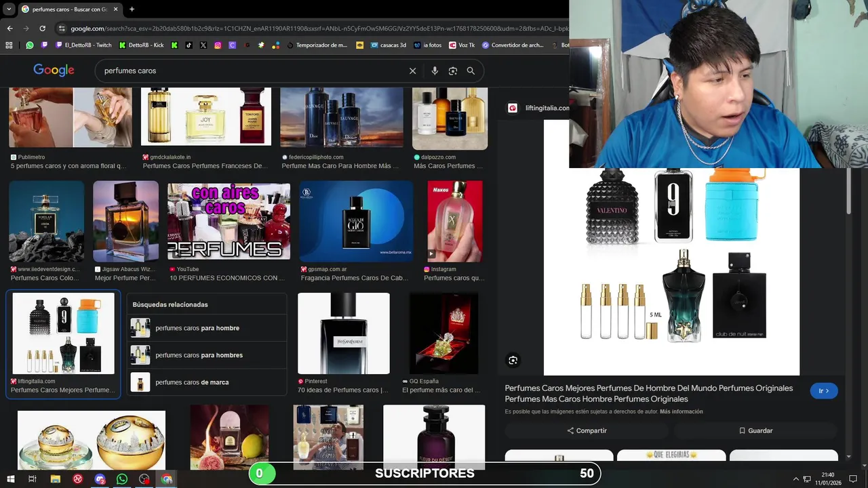Select the Jigsaw Abacus sunset perfume thumbnail
Screen dimensions: 868x488
pos(125,221)
